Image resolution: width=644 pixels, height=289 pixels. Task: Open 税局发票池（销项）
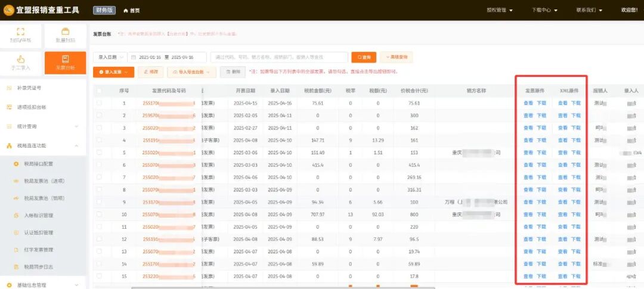pos(44,198)
